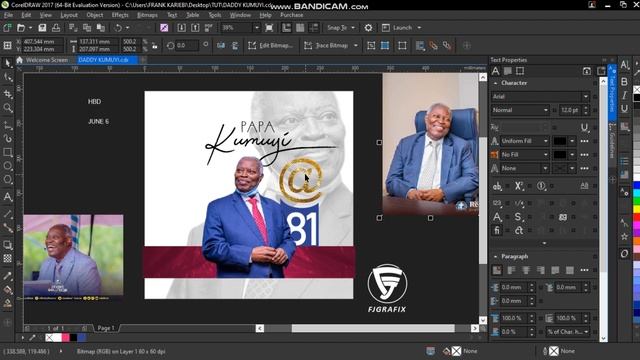Screen dimensions: 640x360
Task: Select the Page 1 tab
Action: click(x=106, y=328)
